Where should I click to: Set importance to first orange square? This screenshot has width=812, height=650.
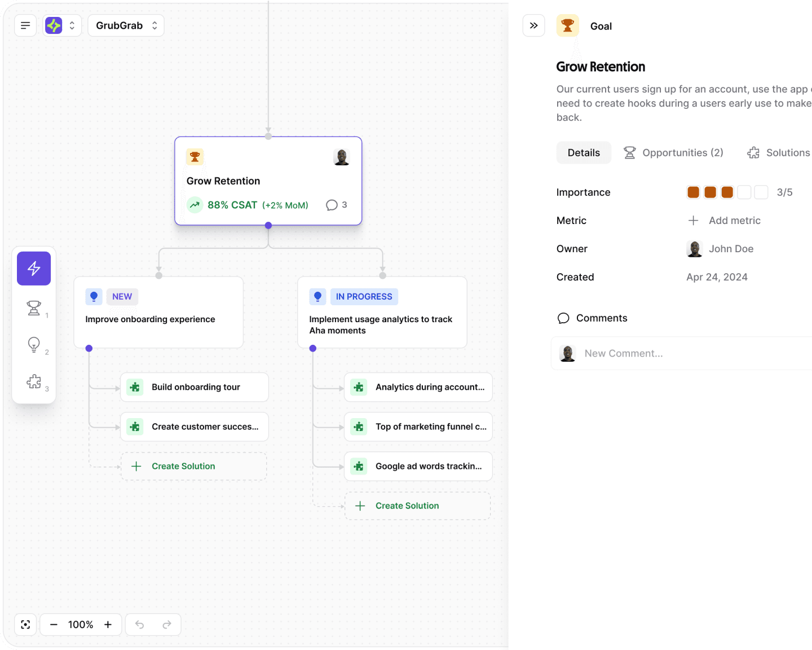click(694, 192)
